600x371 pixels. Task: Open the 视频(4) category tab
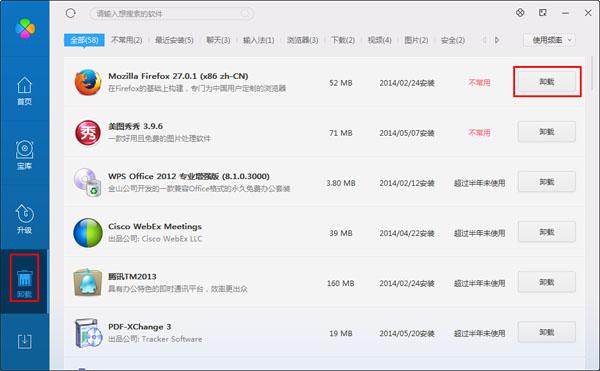(380, 40)
